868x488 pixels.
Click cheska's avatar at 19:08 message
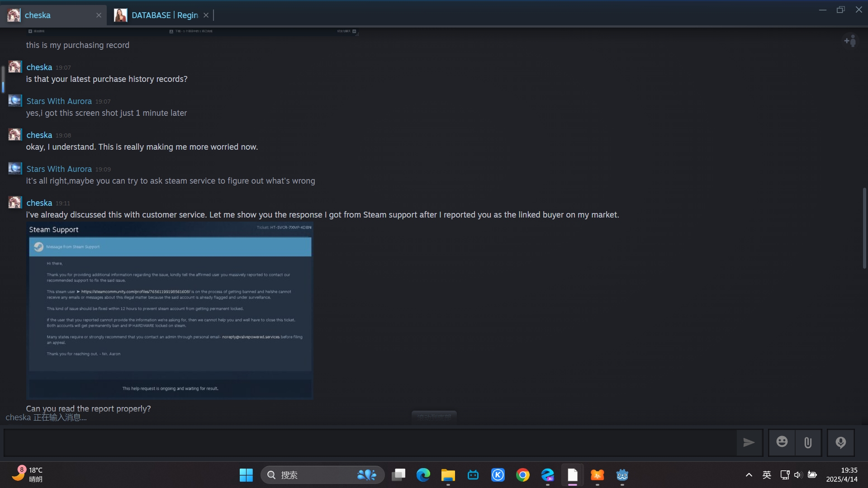click(15, 135)
